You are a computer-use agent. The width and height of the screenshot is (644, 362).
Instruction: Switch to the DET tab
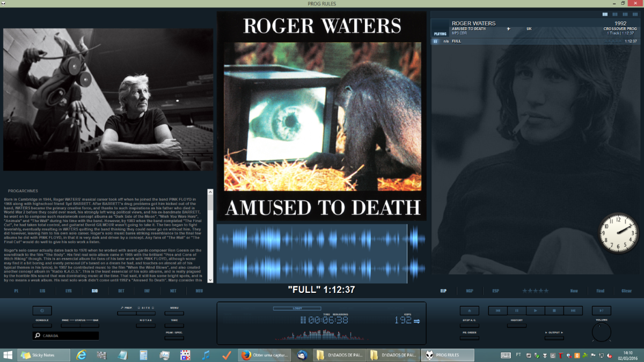[x=121, y=291]
